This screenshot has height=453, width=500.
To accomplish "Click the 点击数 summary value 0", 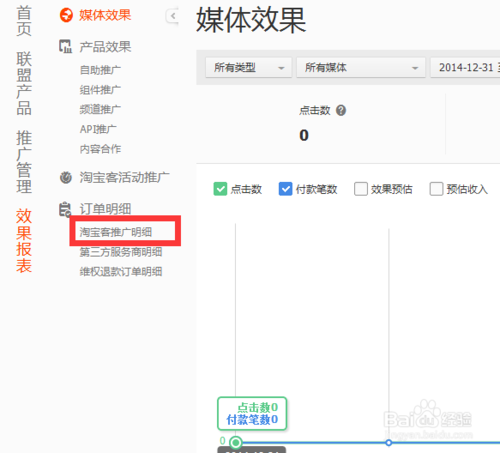I will pyautogui.click(x=304, y=135).
